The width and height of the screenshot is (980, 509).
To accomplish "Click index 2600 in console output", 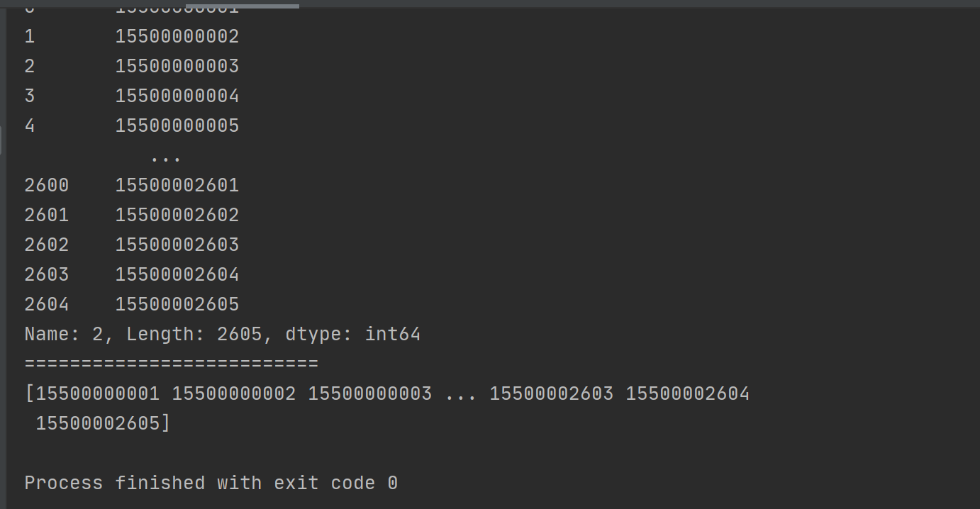I will (47, 185).
